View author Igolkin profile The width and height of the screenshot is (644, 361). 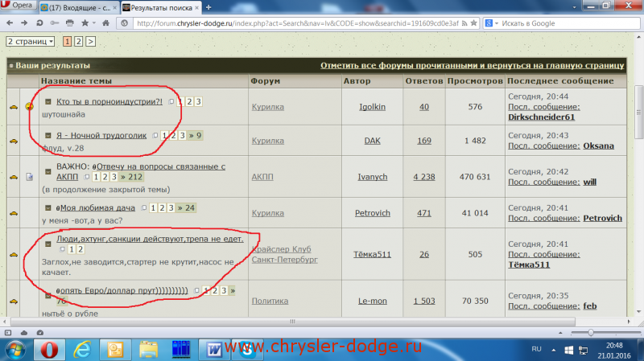click(372, 107)
